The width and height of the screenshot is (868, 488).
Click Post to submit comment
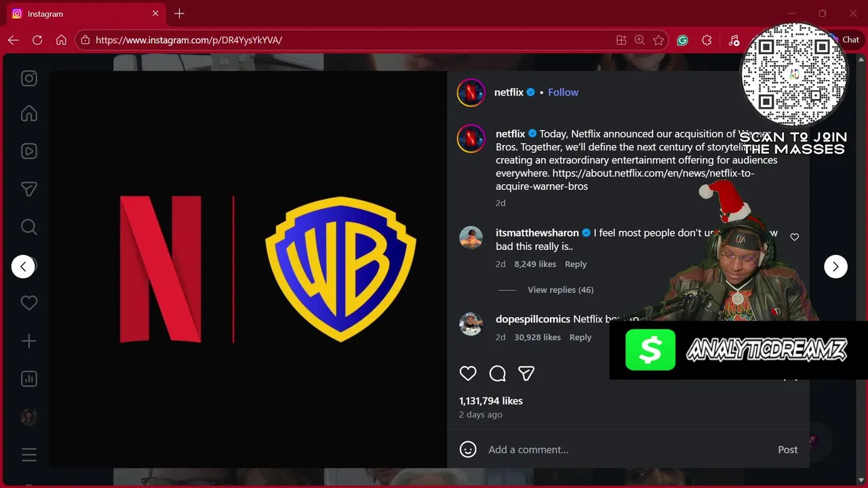click(x=787, y=449)
